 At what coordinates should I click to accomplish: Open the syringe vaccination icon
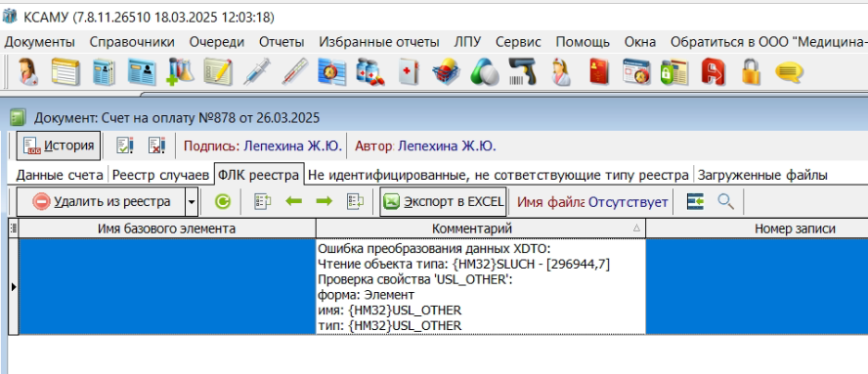(256, 72)
